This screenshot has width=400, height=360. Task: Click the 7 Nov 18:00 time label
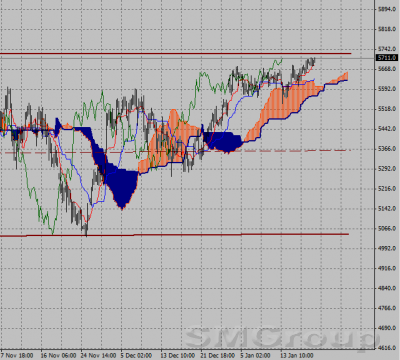[x=17, y=355]
